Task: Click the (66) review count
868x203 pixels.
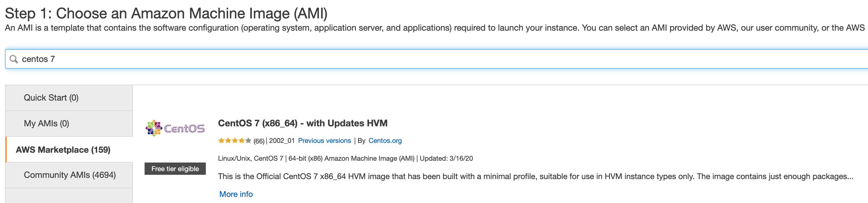Action: (259, 141)
